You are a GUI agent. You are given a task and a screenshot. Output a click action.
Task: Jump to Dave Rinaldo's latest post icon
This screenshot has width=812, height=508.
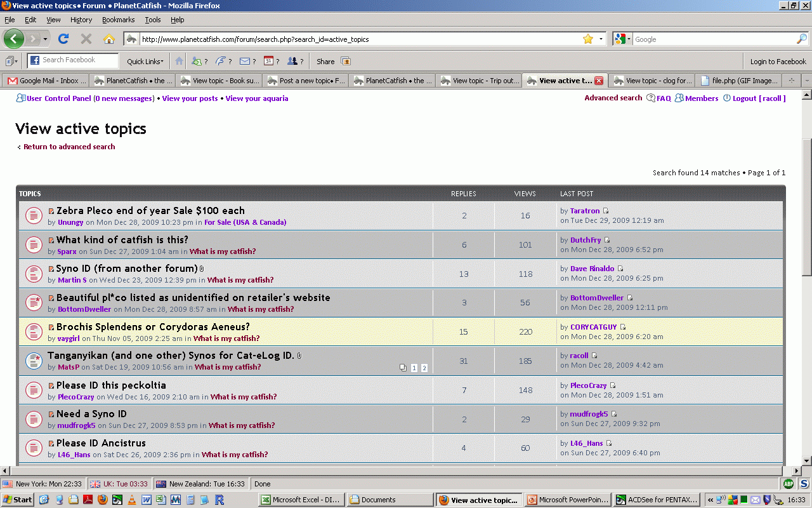[x=620, y=269]
